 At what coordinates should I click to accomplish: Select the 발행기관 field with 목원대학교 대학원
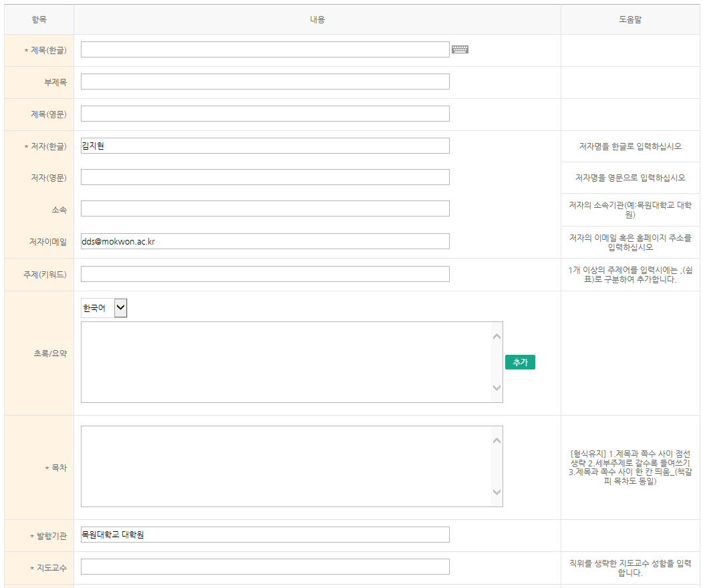265,535
